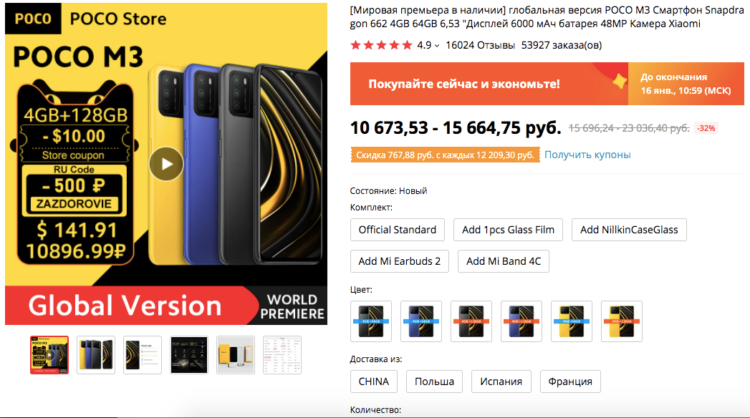Pick the black 4GB+128GB color variant

pos(471,321)
